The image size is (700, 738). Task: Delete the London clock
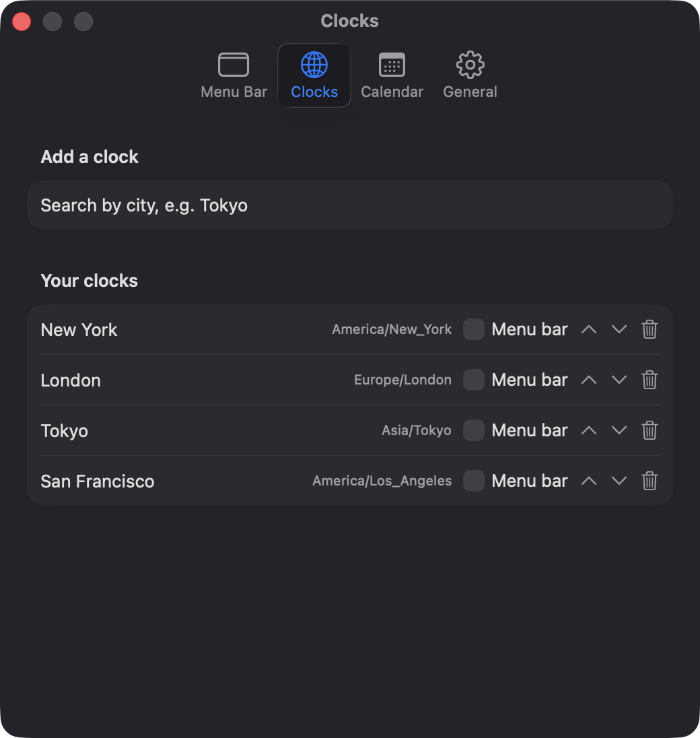pos(650,380)
